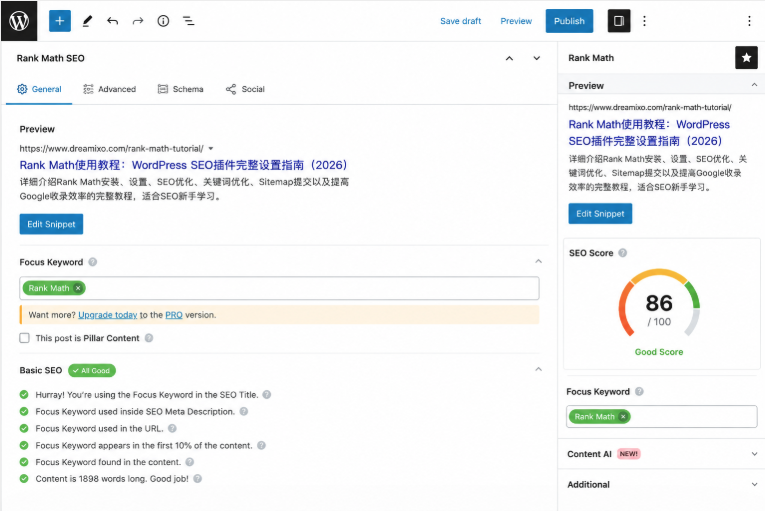765x511 pixels.
Task: Open the preview URL dropdown arrow
Action: (x=211, y=148)
